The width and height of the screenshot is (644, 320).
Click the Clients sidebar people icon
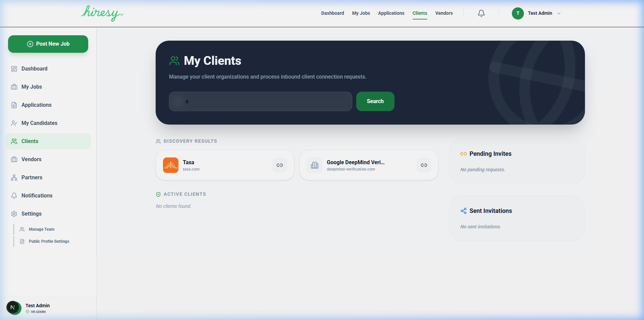click(14, 141)
